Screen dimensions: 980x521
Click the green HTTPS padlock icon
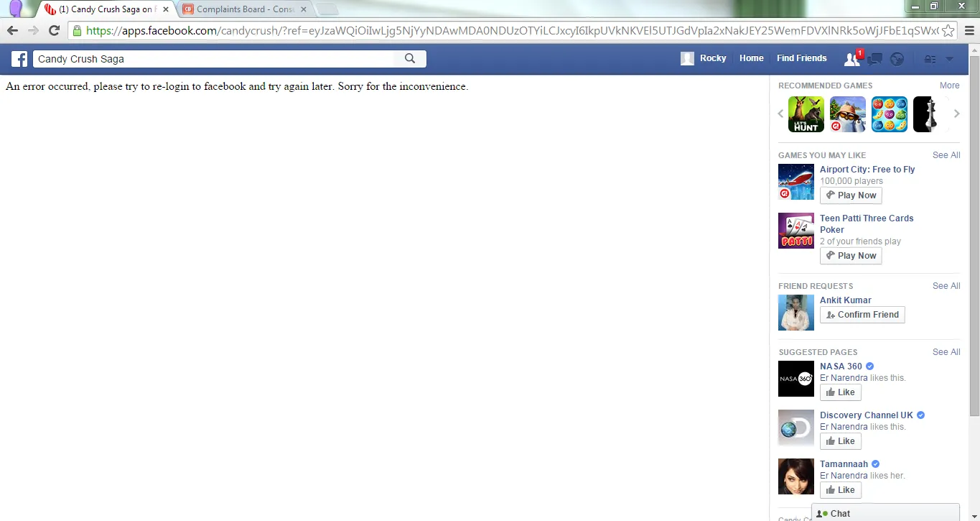[77, 31]
